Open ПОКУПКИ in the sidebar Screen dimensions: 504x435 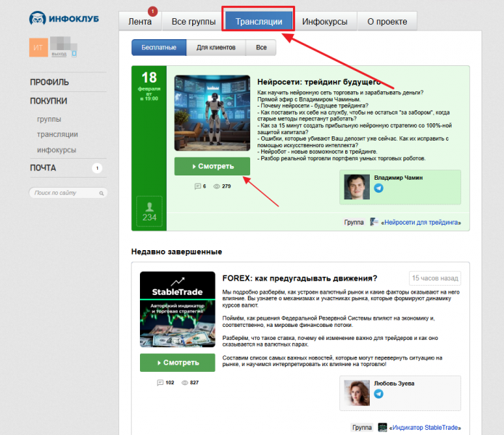click(49, 101)
